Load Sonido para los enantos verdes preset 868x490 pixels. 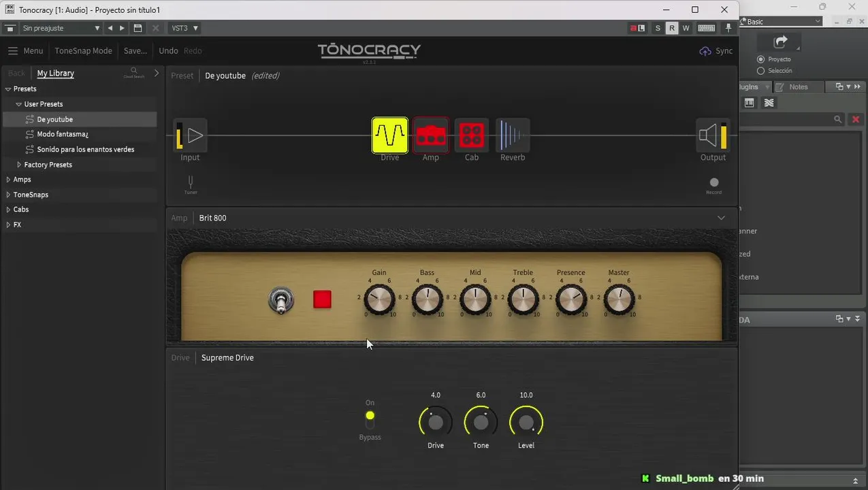pyautogui.click(x=80, y=149)
